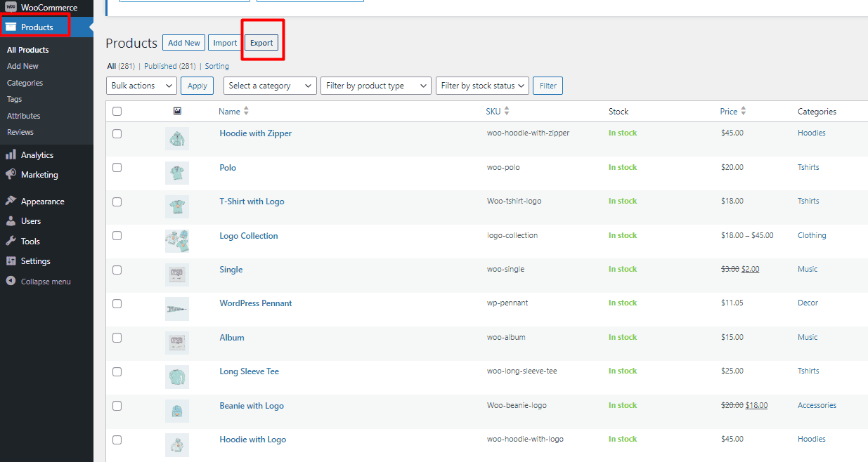Click the image column header icon
The image size is (868, 462).
(177, 111)
